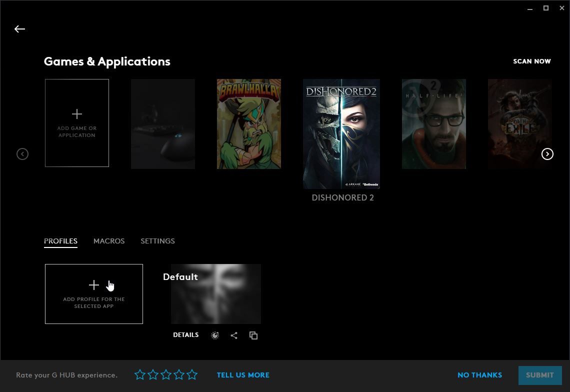
Task: Rate G HUB five stars
Action: click(192, 374)
